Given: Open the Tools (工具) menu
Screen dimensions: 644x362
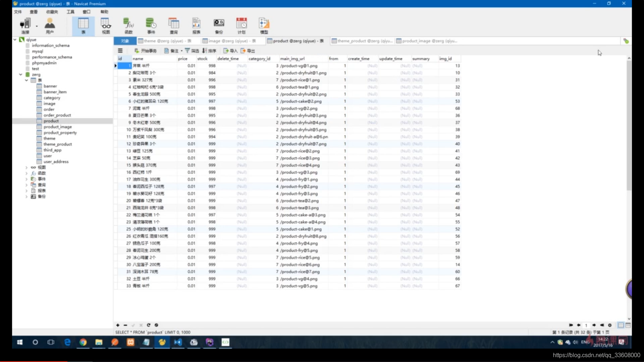Looking at the screenshot, I should point(71,12).
